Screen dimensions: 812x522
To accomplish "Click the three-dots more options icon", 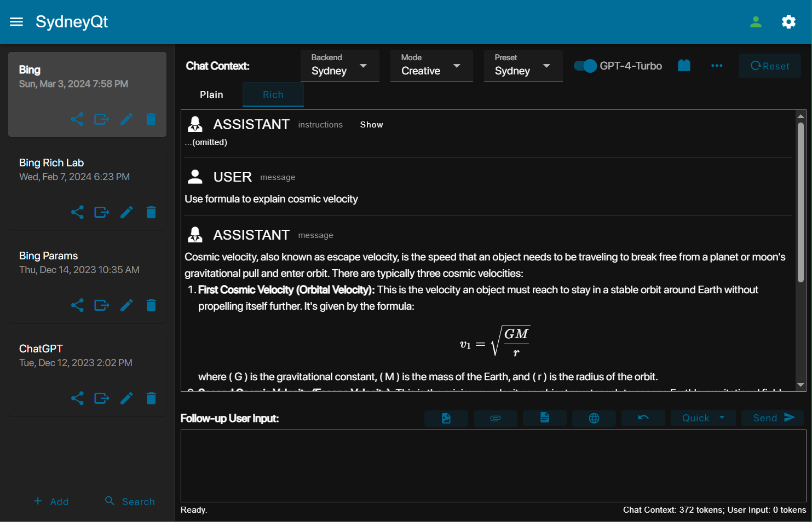I will [x=716, y=66].
